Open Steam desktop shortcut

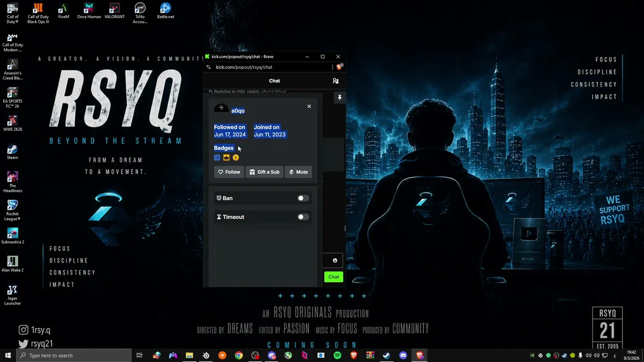pyautogui.click(x=13, y=152)
